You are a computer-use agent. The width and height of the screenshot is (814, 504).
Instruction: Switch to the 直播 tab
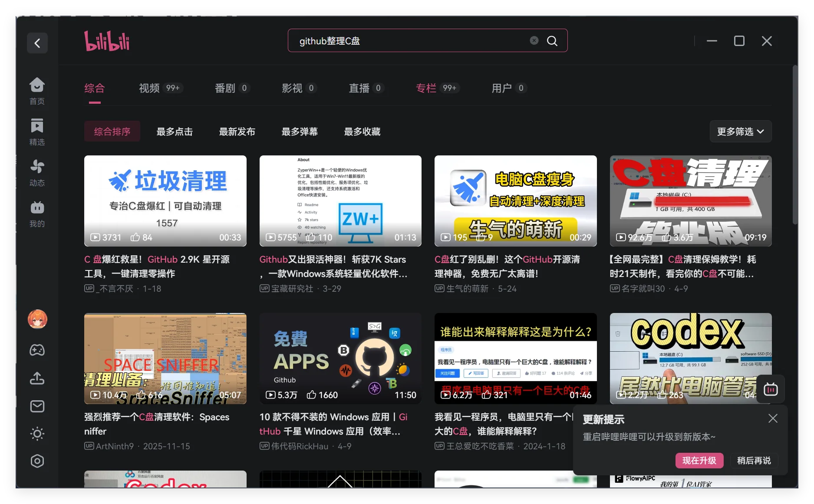[x=366, y=88]
